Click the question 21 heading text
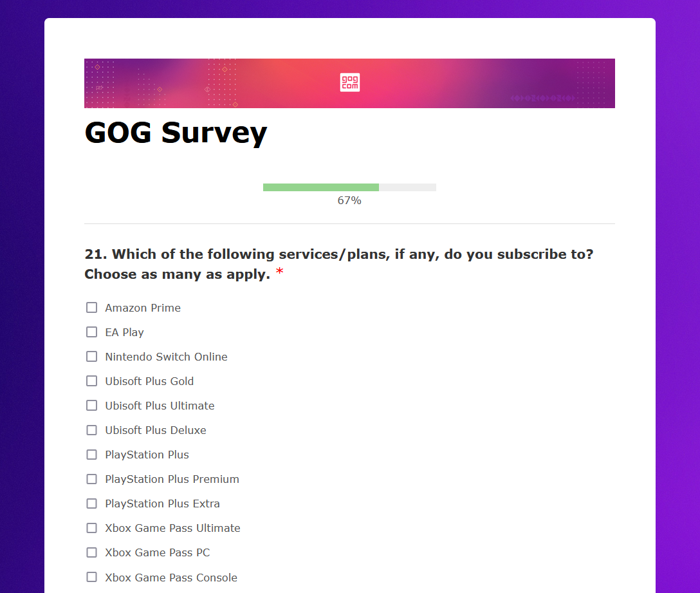Screen dimensions: 700x593 339,264
